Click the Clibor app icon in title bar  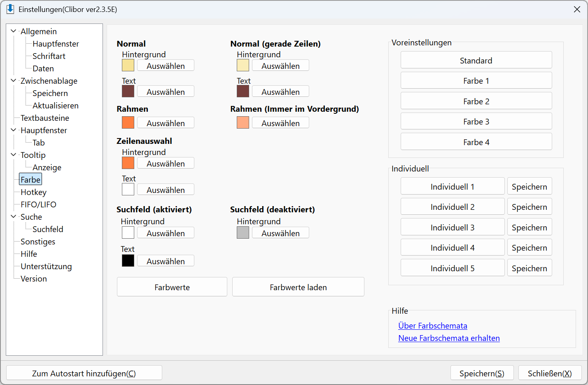tap(10, 9)
